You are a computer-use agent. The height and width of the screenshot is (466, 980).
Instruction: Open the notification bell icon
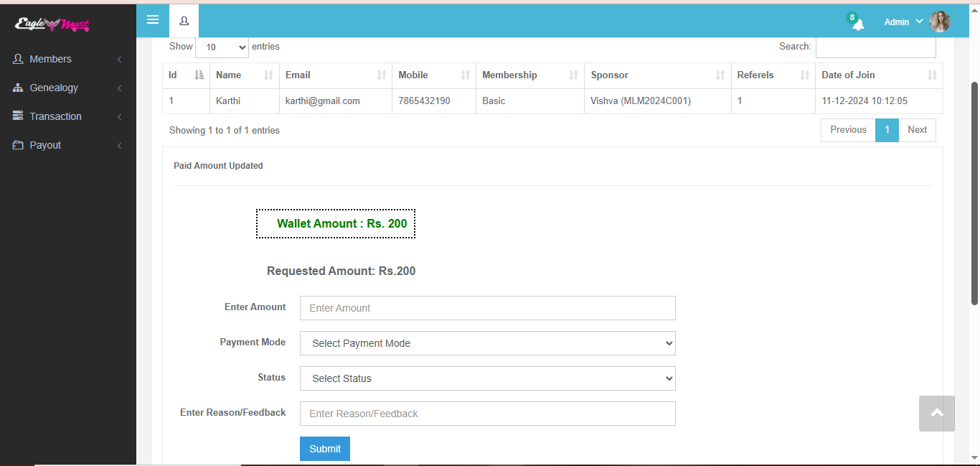(x=857, y=23)
